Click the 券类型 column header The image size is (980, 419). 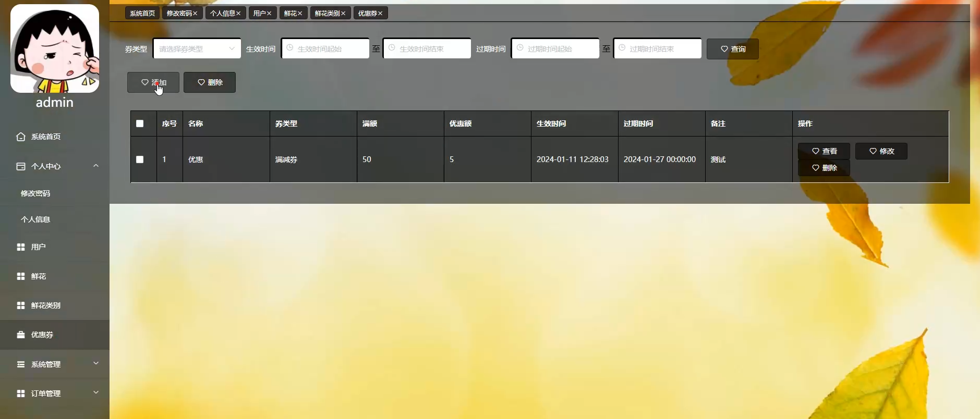313,124
